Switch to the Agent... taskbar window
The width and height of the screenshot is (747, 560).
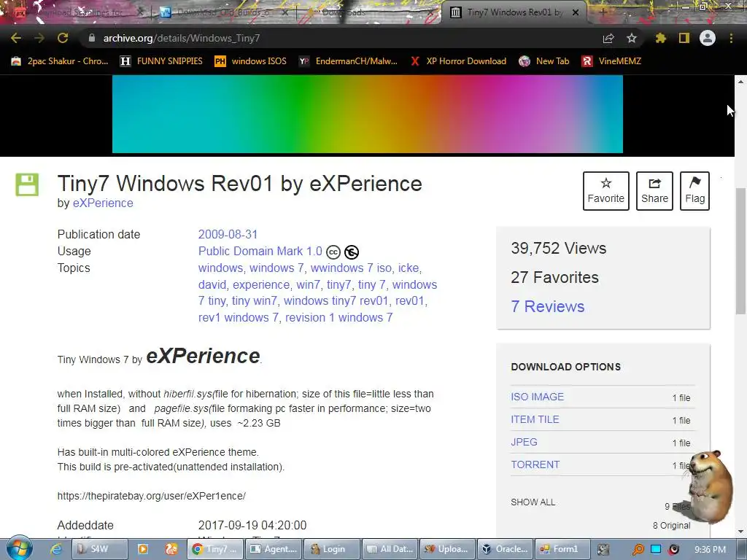point(273,549)
